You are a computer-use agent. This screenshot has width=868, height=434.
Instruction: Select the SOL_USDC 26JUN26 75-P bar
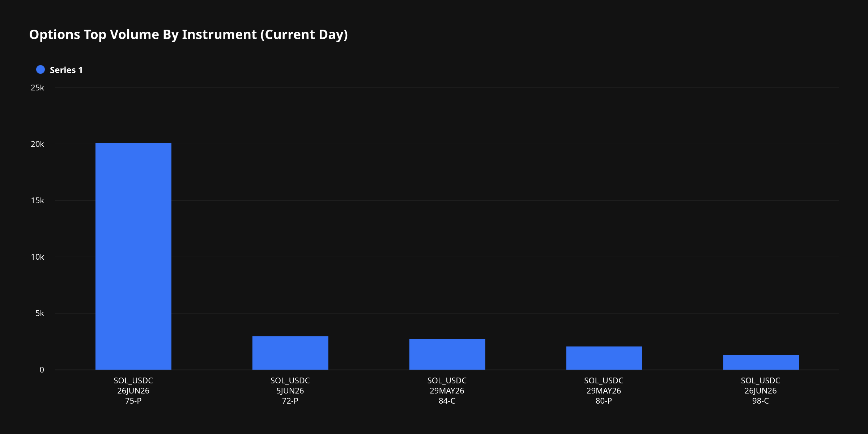click(133, 256)
